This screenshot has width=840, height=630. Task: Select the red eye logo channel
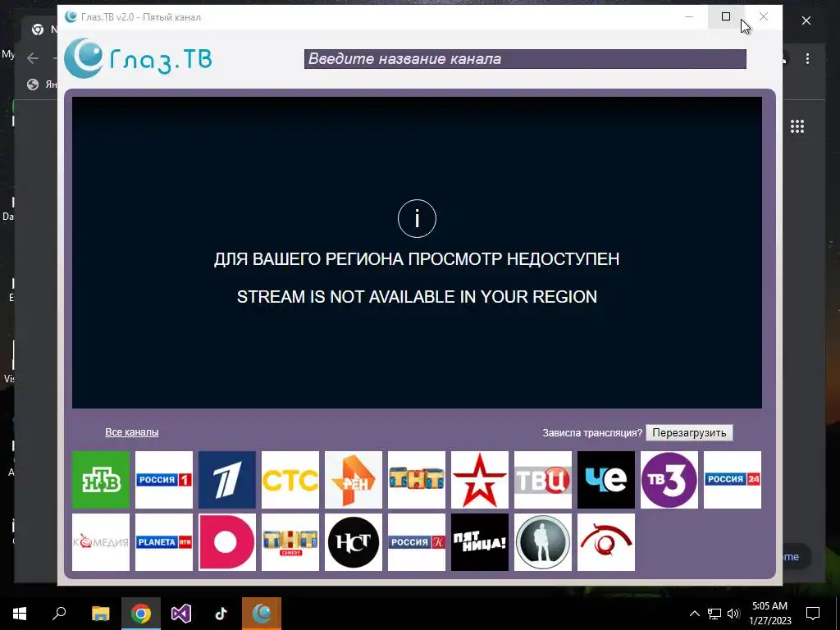tap(606, 542)
